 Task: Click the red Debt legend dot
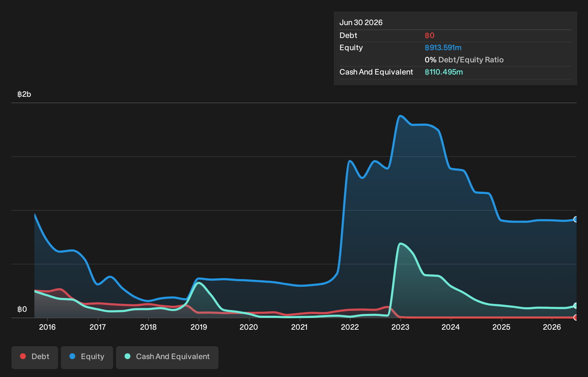point(23,356)
